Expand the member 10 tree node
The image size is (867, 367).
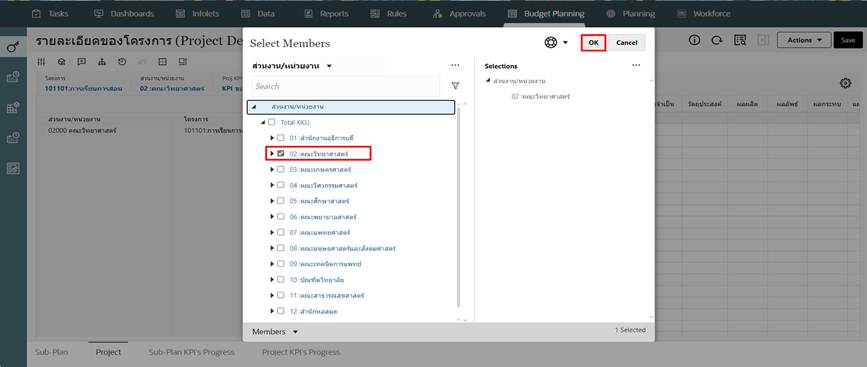(271, 280)
